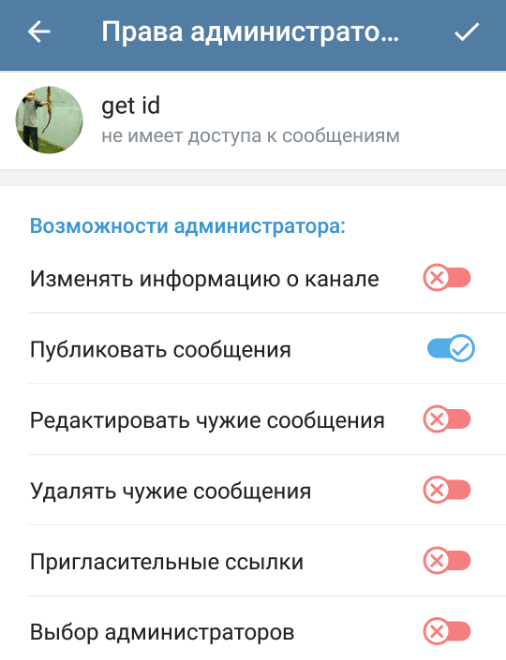Viewport: 506px width, 660px height.
Task: Open the get id profile avatar
Action: click(49, 120)
